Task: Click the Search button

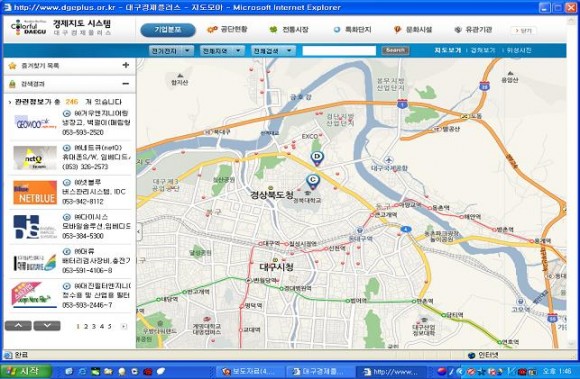Action: pos(395,50)
